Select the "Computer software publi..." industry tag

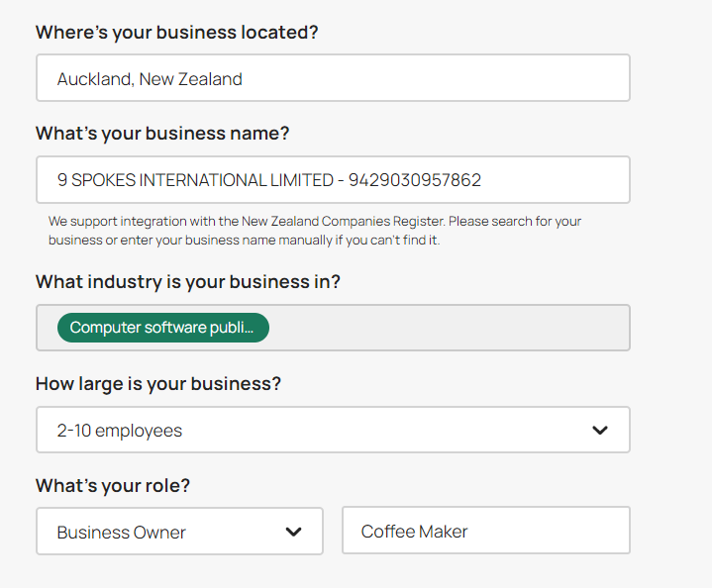pos(162,328)
